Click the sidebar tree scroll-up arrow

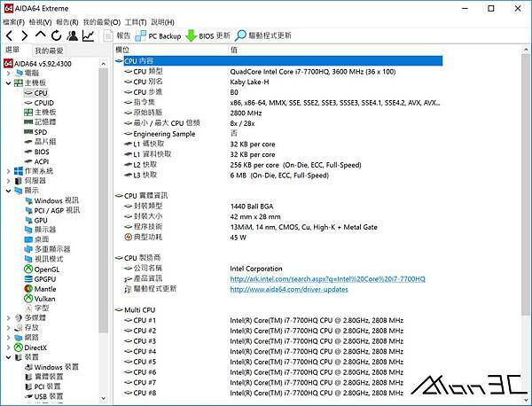104,64
